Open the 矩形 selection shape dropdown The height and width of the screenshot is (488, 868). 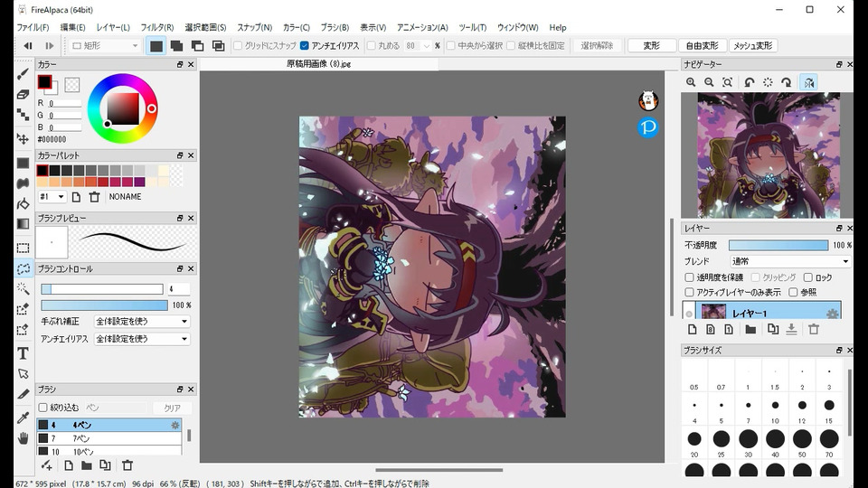pos(105,45)
